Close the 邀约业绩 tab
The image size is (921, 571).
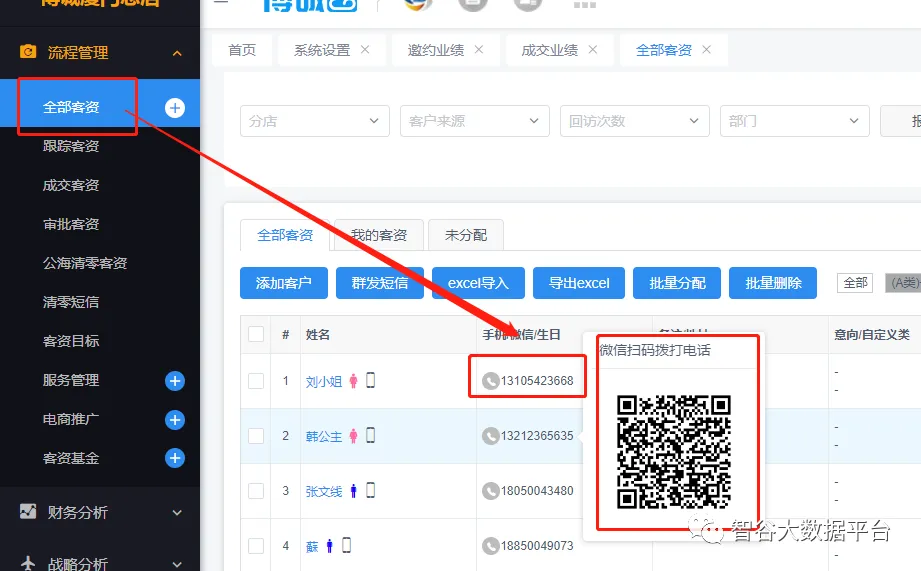(479, 50)
